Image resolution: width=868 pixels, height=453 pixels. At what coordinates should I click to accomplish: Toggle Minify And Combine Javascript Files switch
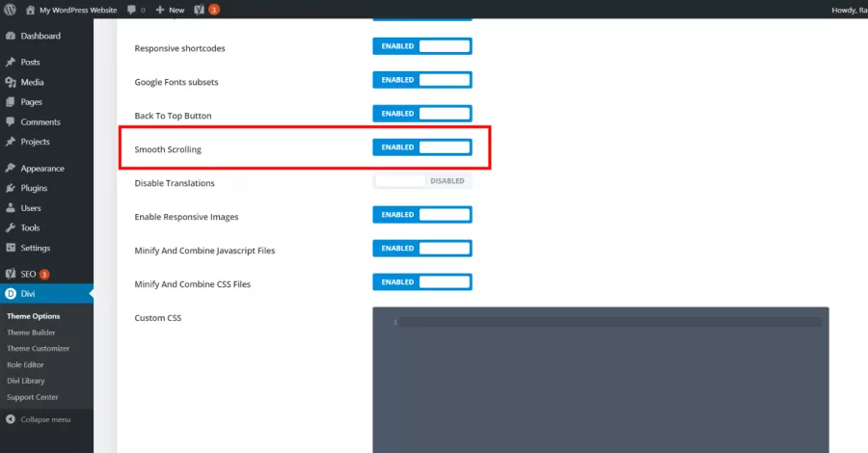click(422, 249)
